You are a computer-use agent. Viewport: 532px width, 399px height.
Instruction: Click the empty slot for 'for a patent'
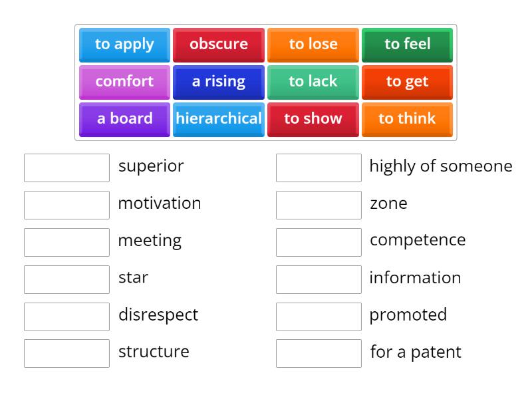click(319, 353)
